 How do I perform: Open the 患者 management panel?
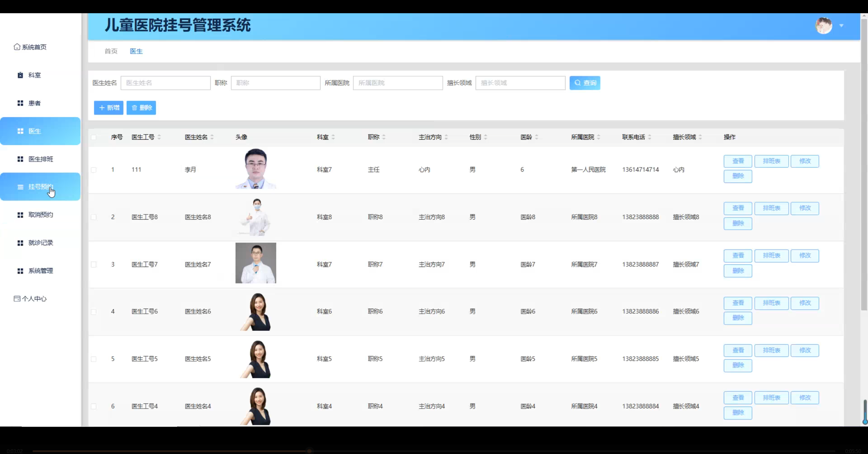34,103
